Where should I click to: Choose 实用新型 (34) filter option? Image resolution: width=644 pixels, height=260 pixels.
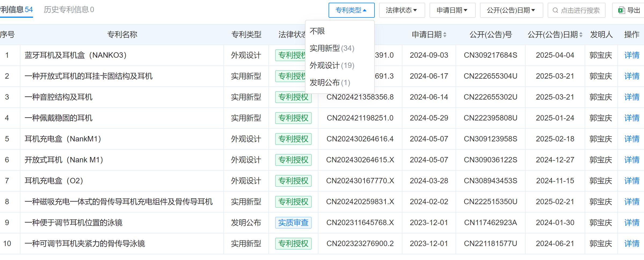pyautogui.click(x=332, y=48)
